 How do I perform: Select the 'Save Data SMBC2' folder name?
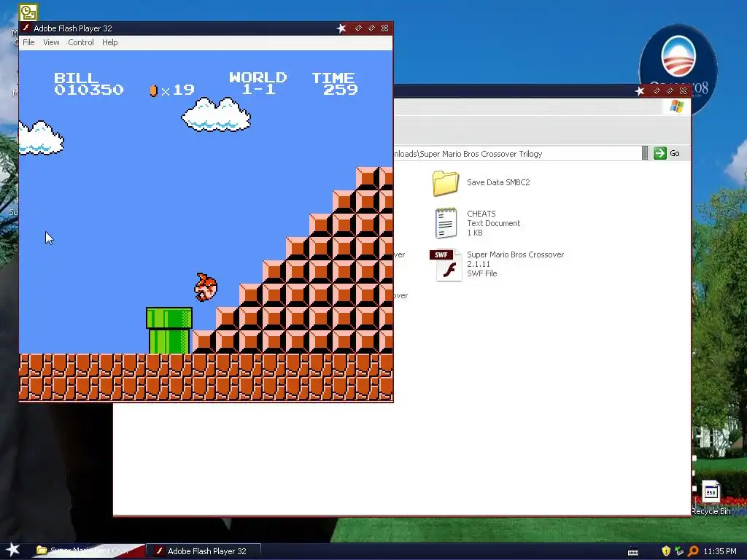pyautogui.click(x=498, y=182)
